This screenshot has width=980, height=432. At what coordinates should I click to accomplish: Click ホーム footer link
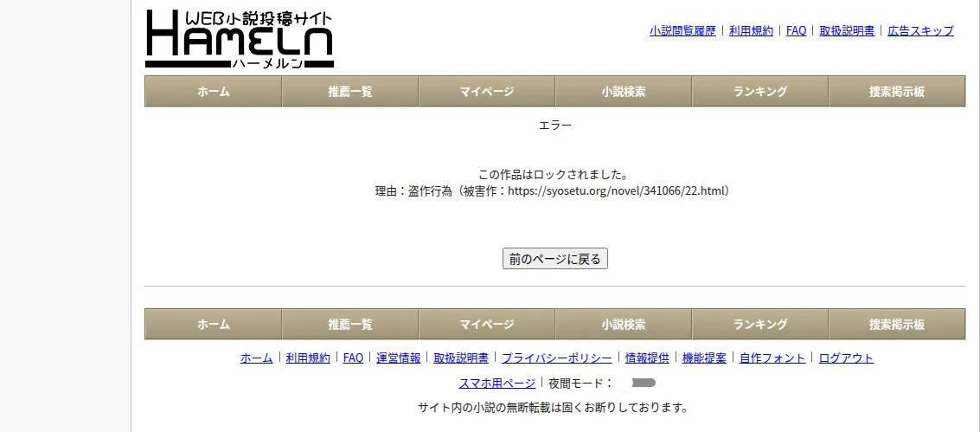[x=256, y=358]
